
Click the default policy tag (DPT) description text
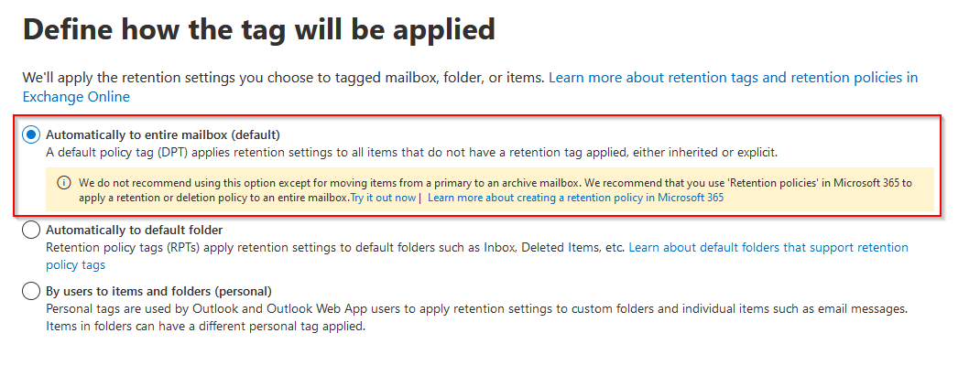coord(411,152)
